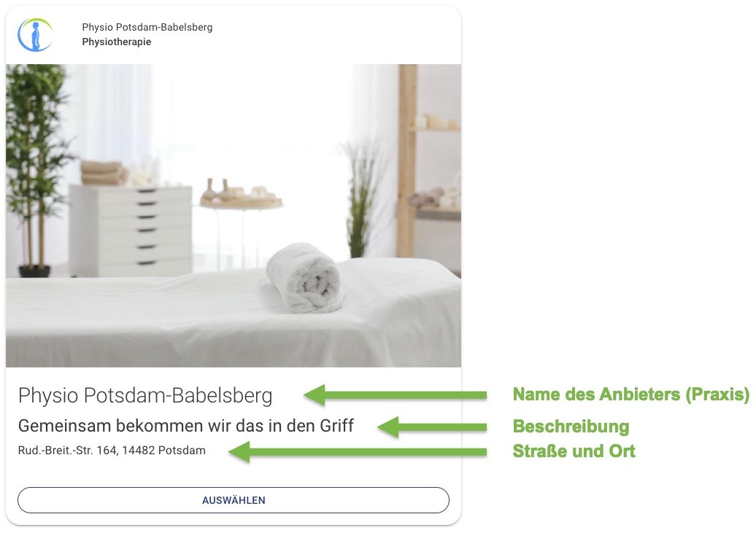756x533 pixels.
Task: Click the massage room photo
Action: [x=234, y=216]
